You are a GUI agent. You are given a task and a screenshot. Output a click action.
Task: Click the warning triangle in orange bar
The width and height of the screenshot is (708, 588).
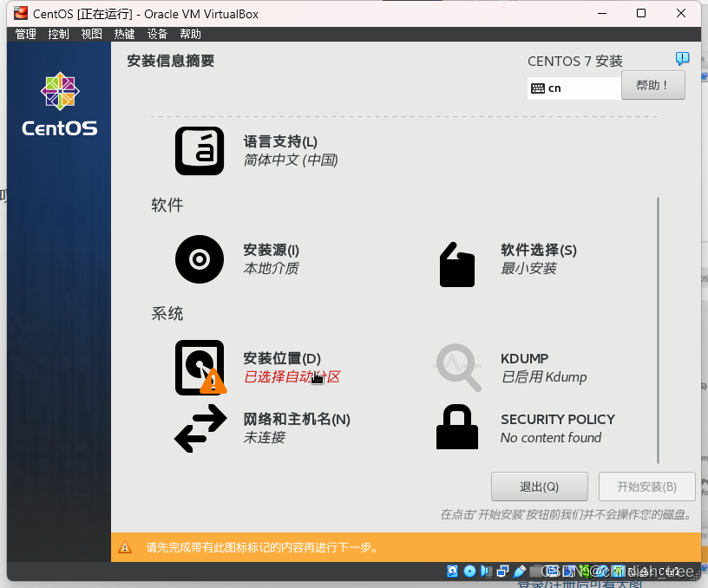[x=125, y=547]
